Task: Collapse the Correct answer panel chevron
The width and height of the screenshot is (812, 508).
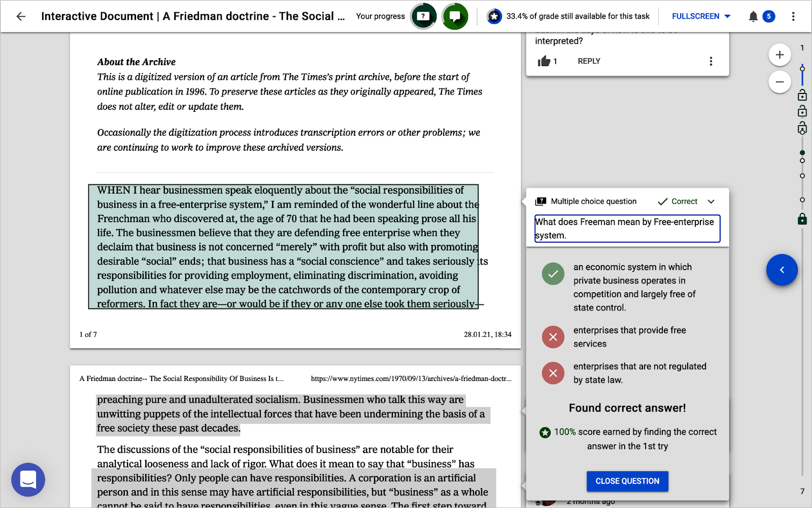Action: pos(712,201)
